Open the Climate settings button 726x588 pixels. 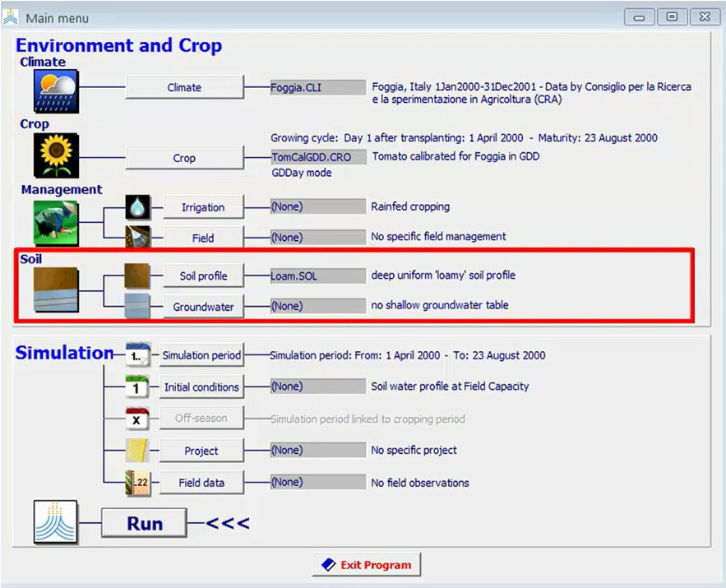(184, 87)
